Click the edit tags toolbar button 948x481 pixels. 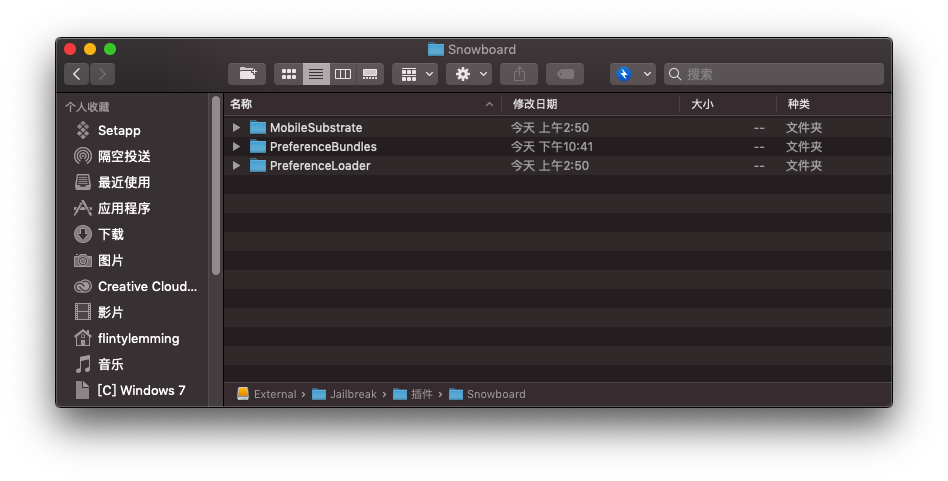pyautogui.click(x=565, y=74)
